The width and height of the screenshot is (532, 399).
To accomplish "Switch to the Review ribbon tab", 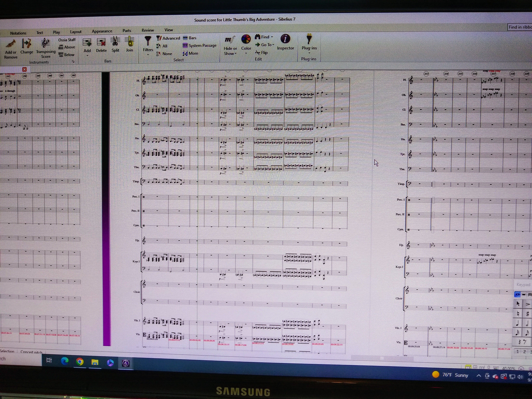I will (148, 30).
